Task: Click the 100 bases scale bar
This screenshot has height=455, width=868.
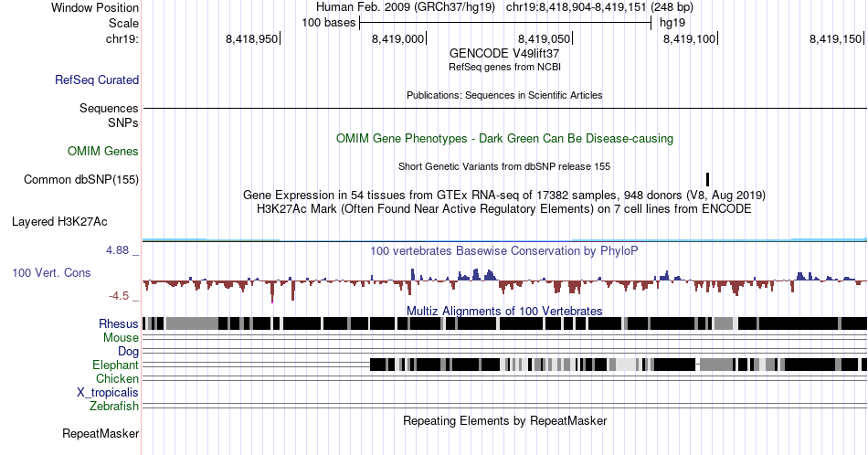Action: [x=505, y=23]
